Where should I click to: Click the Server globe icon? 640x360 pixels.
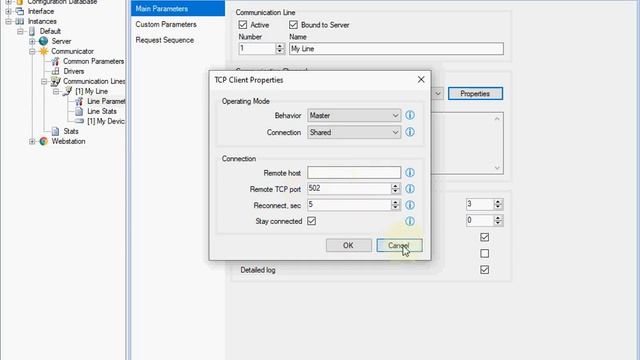(x=44, y=41)
